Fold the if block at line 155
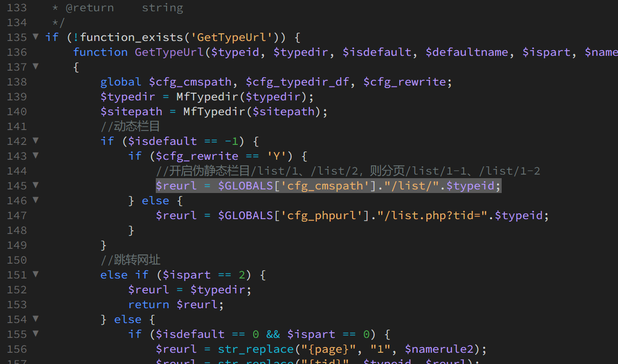This screenshot has width=618, height=364. (35, 333)
